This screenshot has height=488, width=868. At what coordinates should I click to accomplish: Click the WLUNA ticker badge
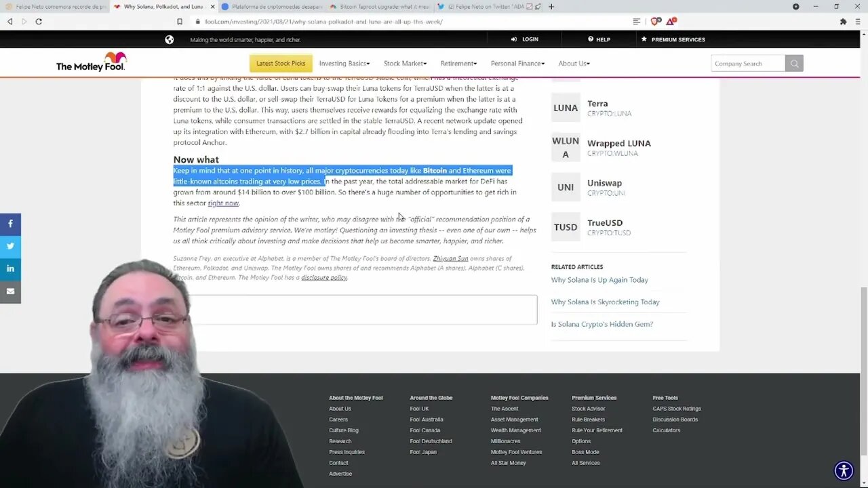click(x=566, y=147)
